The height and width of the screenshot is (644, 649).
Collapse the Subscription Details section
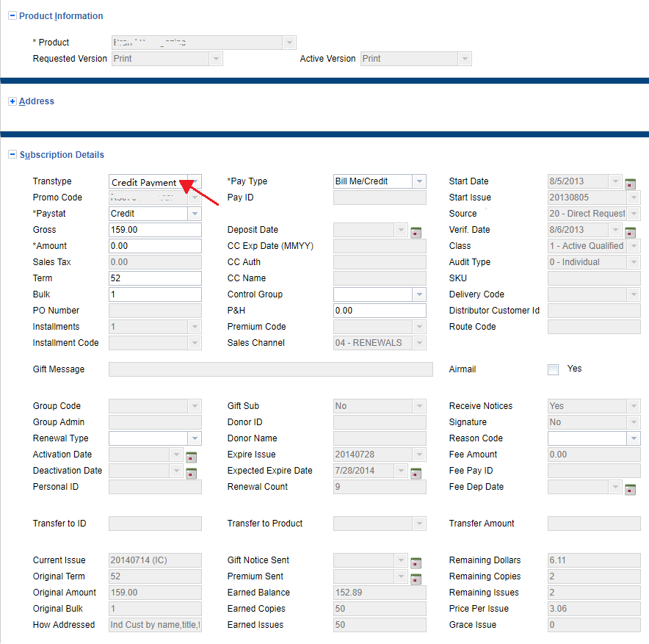[x=12, y=155]
